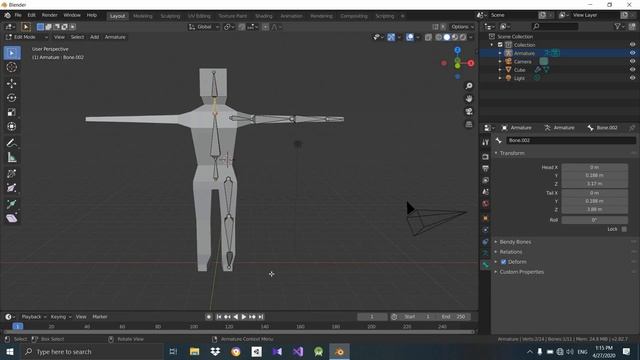Screen dimensions: 640x360
Task: Open the Tool properties tab
Action: pyautogui.click(x=485, y=142)
